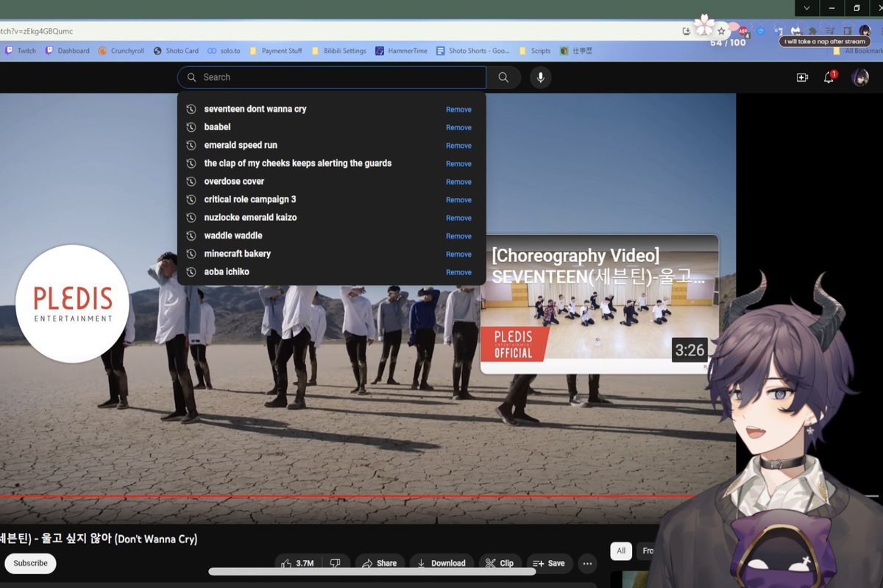Viewport: 883px width, 588px height.
Task: Select suggestion 'overdose cover'
Action: [x=234, y=181]
